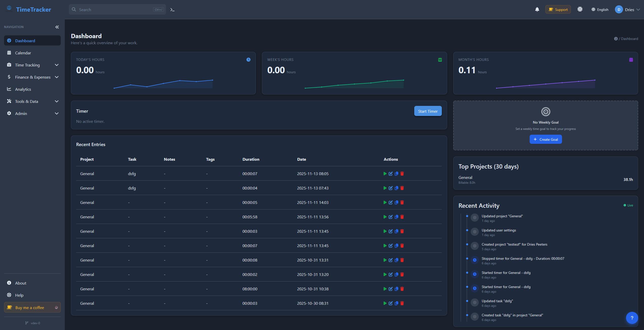This screenshot has width=644, height=330.
Task: Open the settings gear in the top bar
Action: [x=580, y=9]
